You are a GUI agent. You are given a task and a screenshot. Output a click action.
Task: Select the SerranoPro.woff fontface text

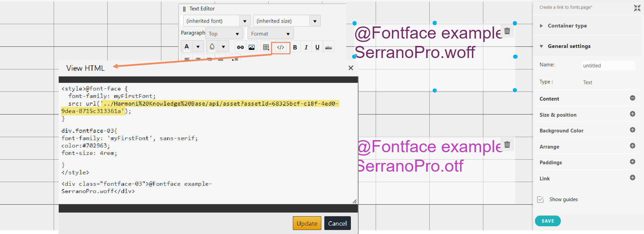click(x=428, y=43)
